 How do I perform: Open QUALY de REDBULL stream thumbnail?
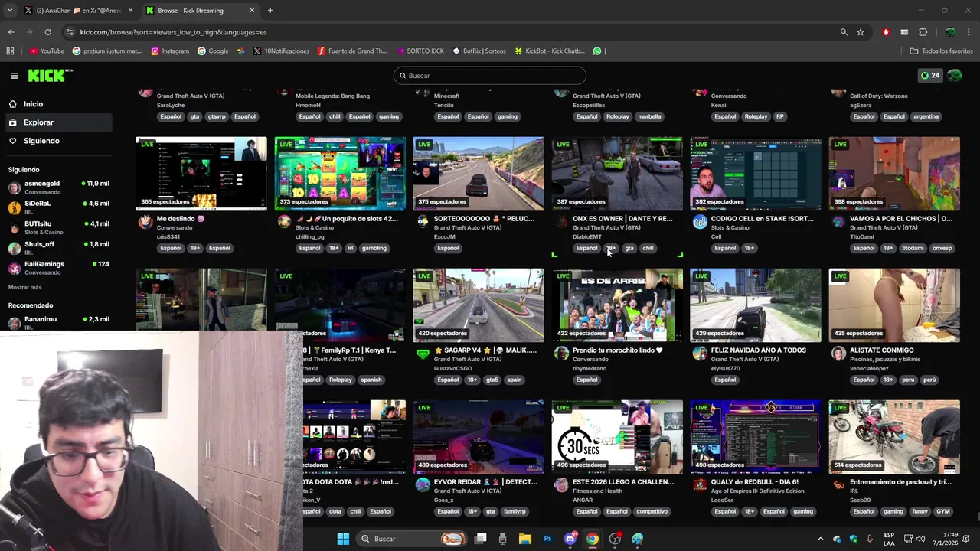pos(756,437)
